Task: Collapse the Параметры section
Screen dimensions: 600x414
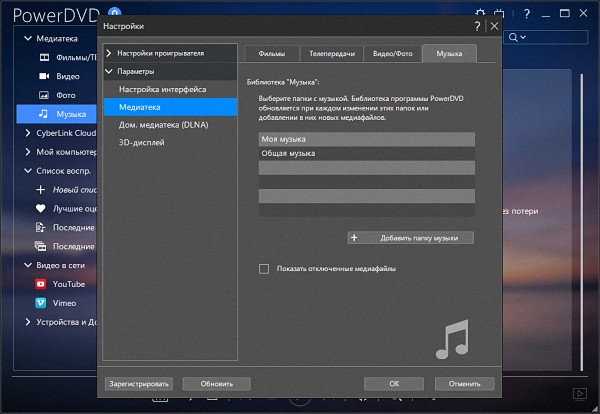Action: tap(109, 72)
